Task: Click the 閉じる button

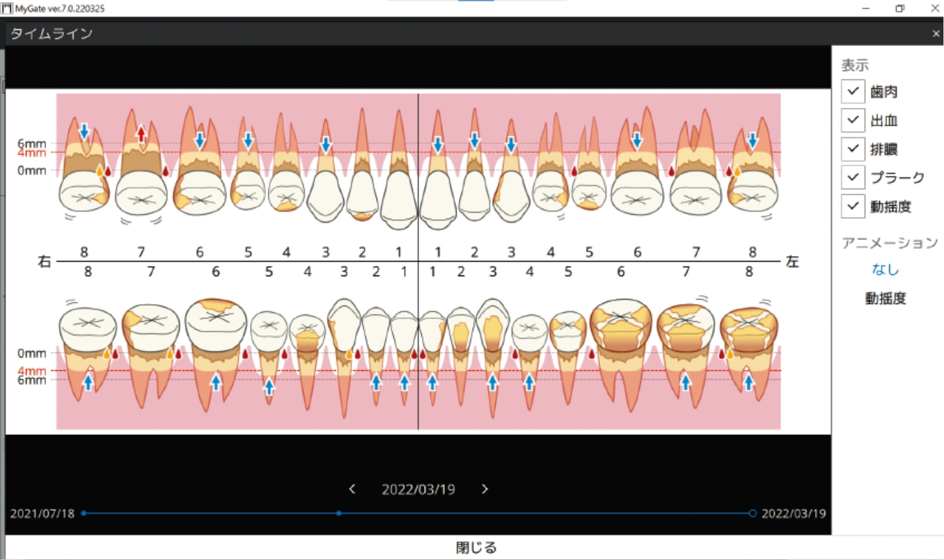Action: [476, 547]
